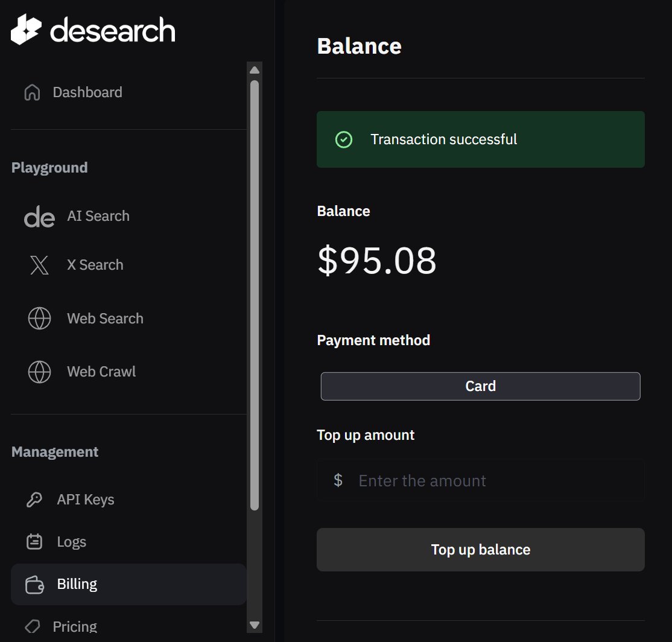Click the Top up amount label
Image resolution: width=672 pixels, height=642 pixels.
coord(366,436)
